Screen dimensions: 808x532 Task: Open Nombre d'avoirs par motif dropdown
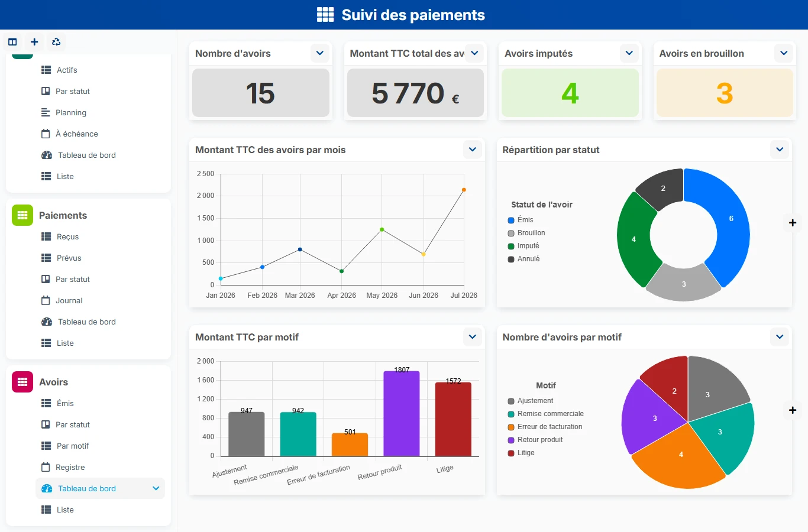coord(780,337)
